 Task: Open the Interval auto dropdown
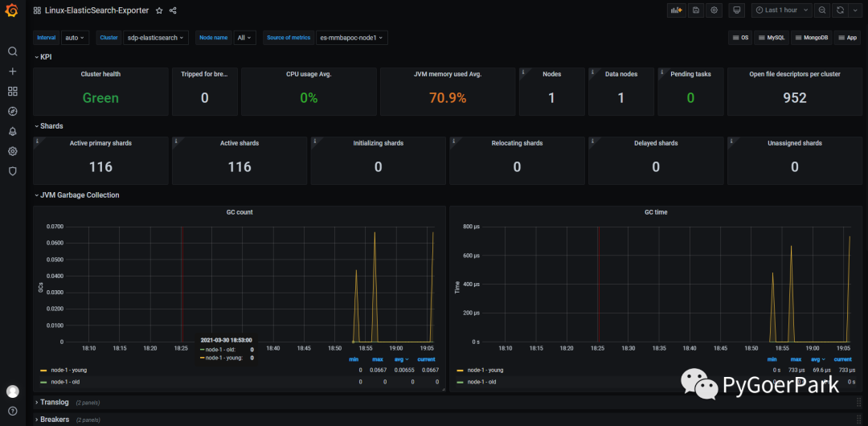75,38
